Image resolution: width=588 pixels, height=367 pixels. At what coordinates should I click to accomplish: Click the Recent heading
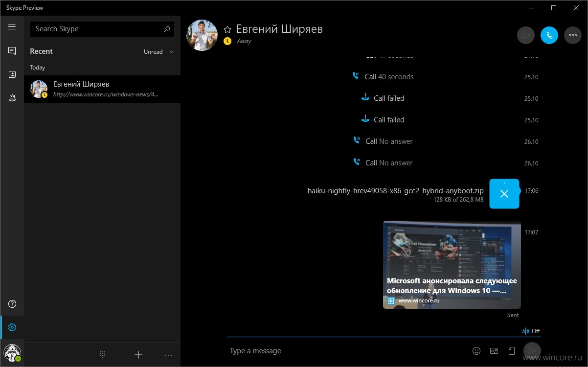[x=41, y=51]
